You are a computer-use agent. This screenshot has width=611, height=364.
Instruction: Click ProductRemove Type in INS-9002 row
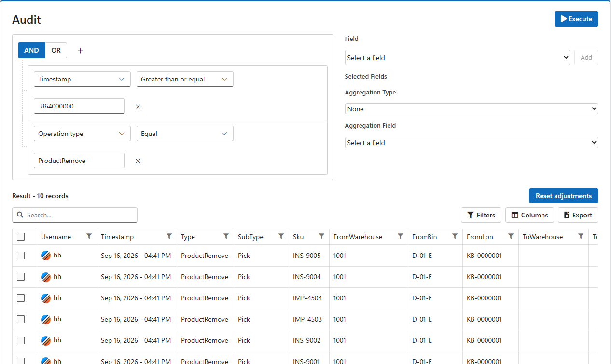coord(205,340)
